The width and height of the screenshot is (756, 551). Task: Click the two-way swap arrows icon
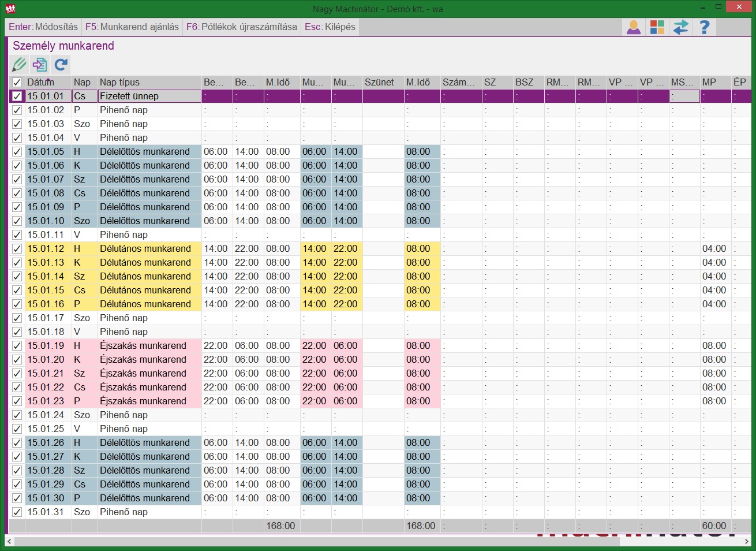point(680,27)
